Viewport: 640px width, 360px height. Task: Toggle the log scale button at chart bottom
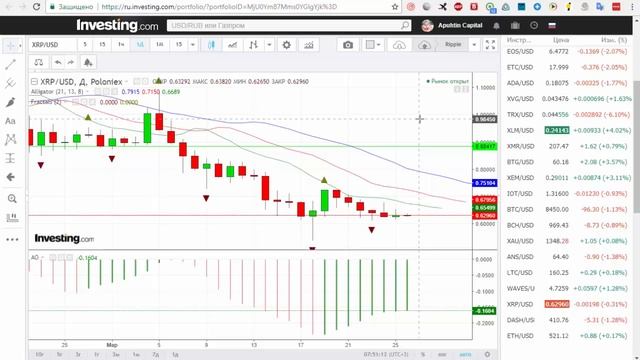442,355
